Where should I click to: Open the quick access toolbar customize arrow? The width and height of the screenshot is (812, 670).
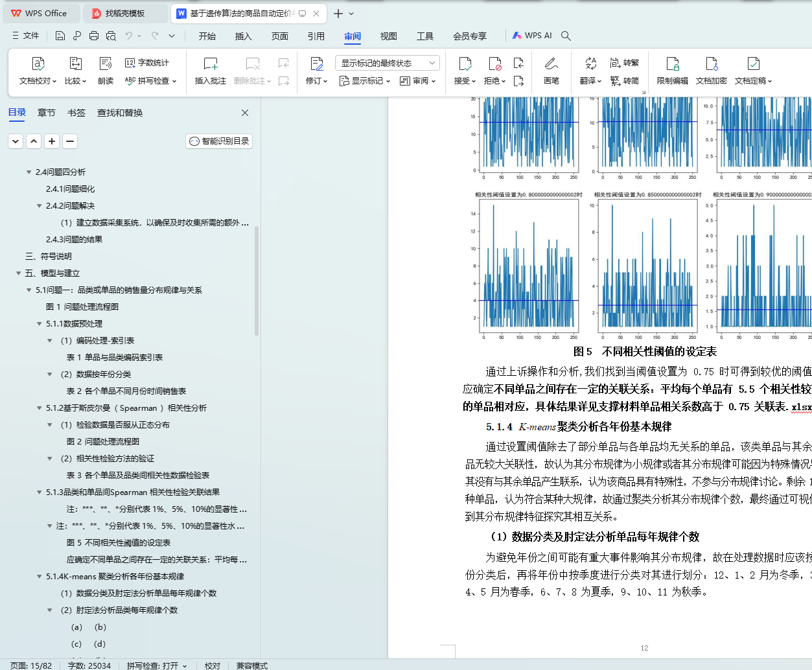[x=172, y=36]
